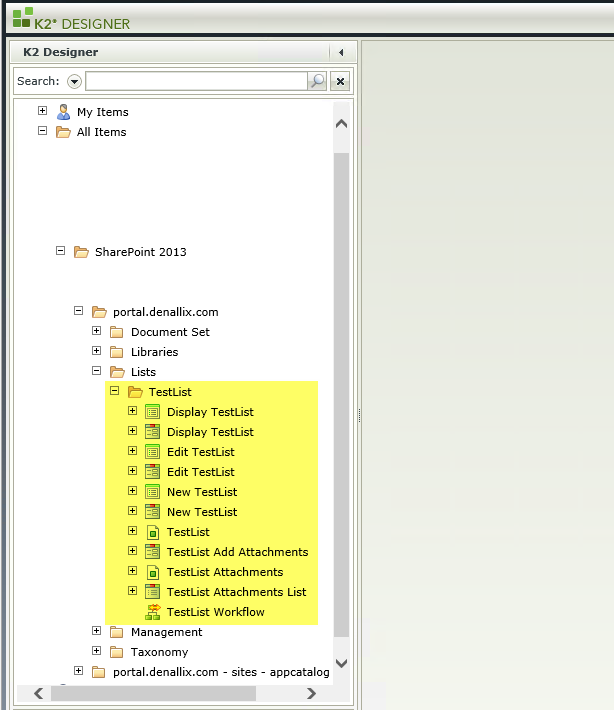Viewport: 614px width, 710px height.
Task: Click the tree scroll up arrow
Action: (x=341, y=124)
